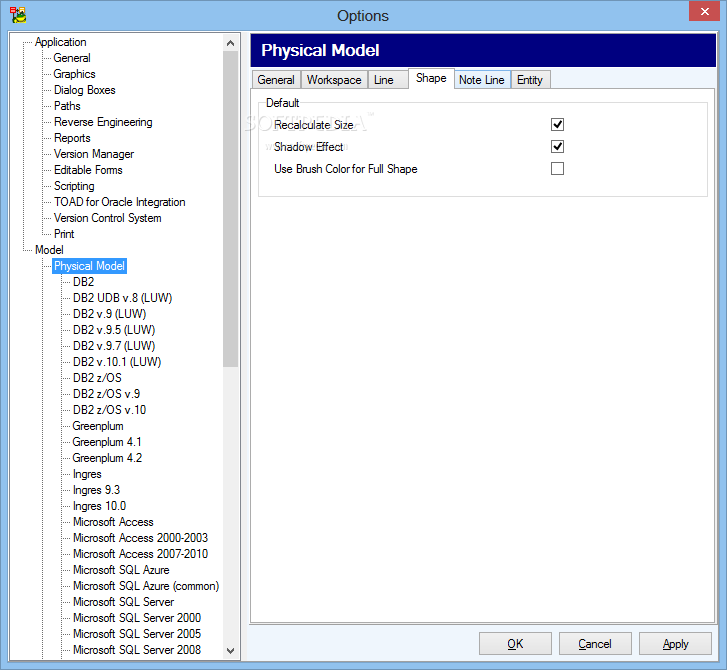This screenshot has height=670, width=727.
Task: Open the Note Line tab
Action: tap(482, 80)
